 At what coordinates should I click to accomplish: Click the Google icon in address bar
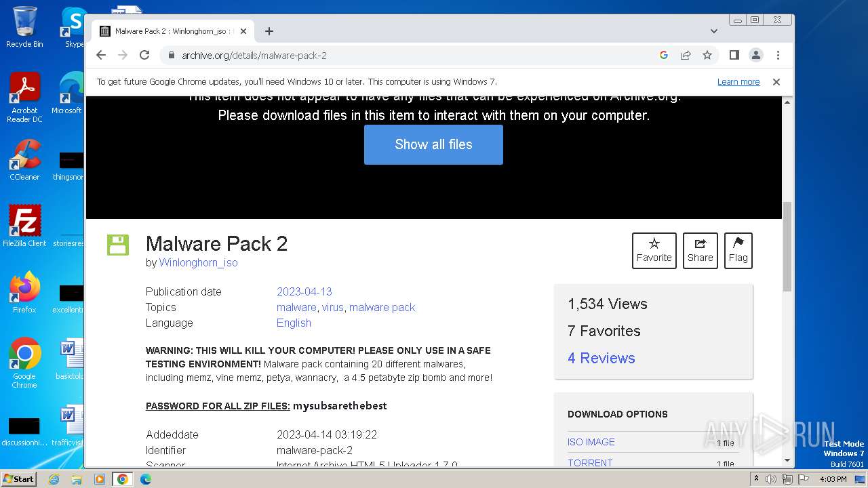point(664,55)
